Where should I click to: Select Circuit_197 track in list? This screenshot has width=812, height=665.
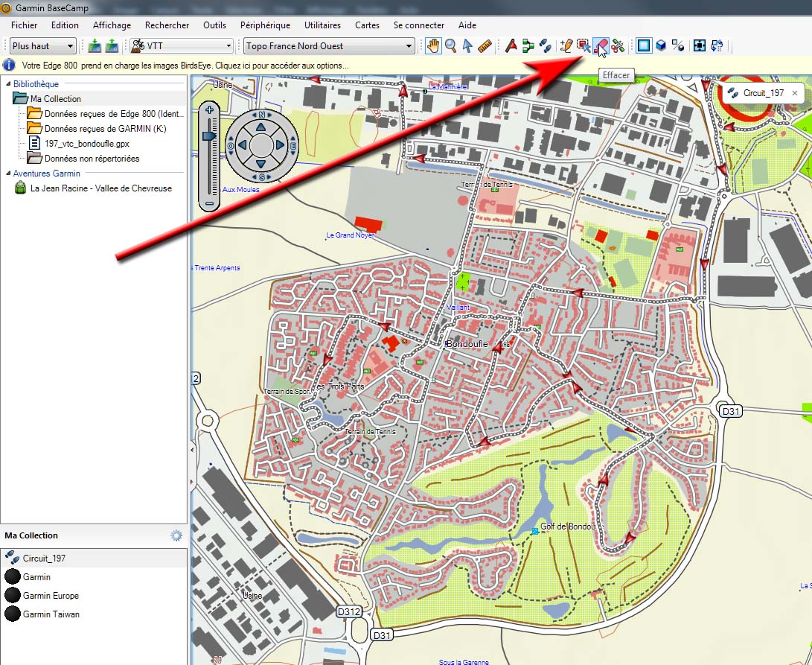click(x=94, y=559)
